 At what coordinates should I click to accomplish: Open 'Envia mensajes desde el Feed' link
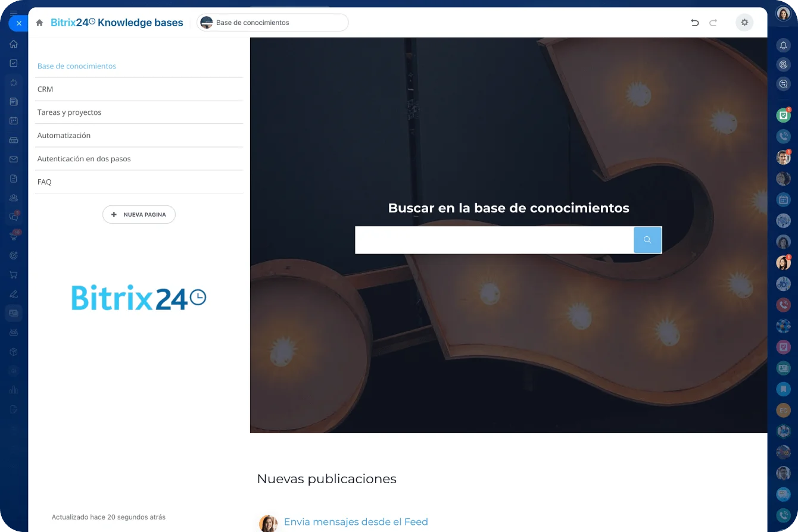click(356, 522)
